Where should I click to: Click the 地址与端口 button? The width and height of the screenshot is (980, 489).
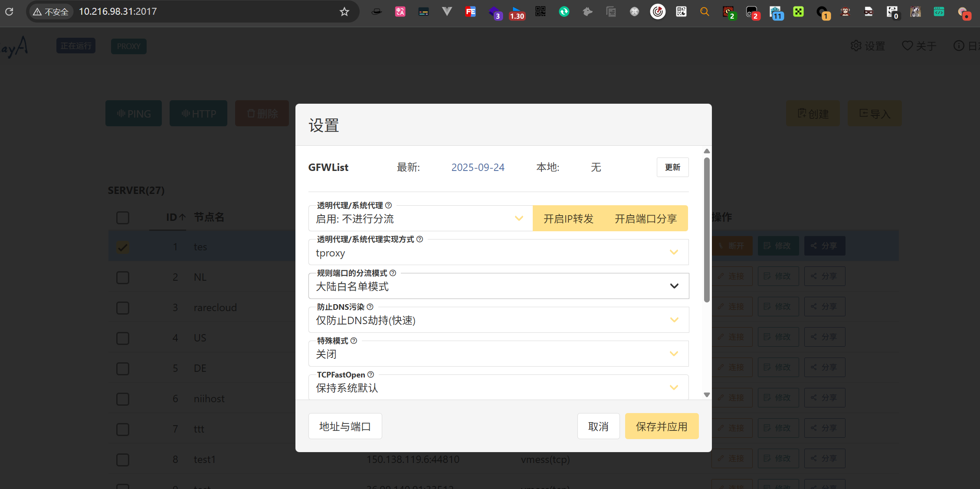(x=345, y=427)
